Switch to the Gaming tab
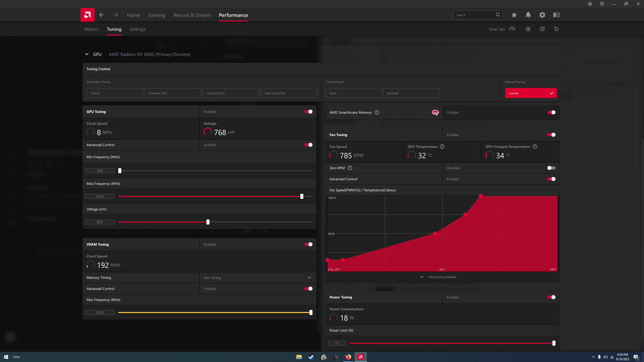The image size is (644, 362). (157, 15)
